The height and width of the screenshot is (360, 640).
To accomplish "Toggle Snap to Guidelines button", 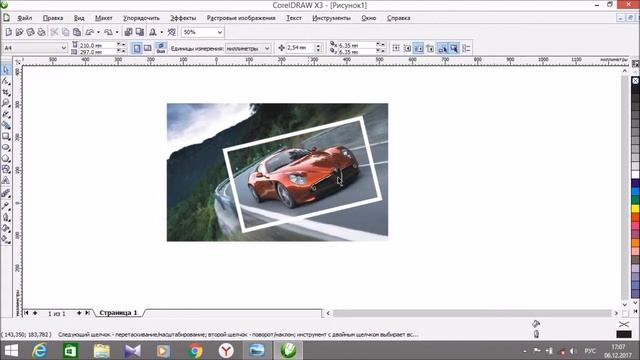I will coord(407,48).
